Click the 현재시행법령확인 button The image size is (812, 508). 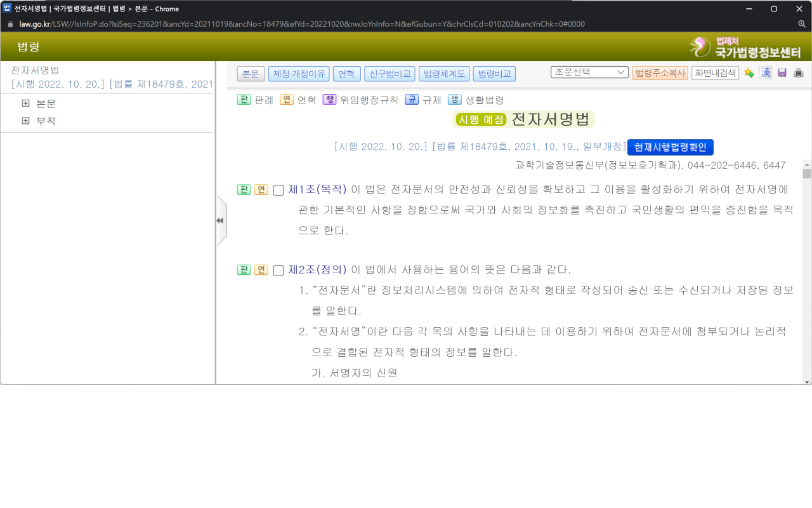[671, 147]
